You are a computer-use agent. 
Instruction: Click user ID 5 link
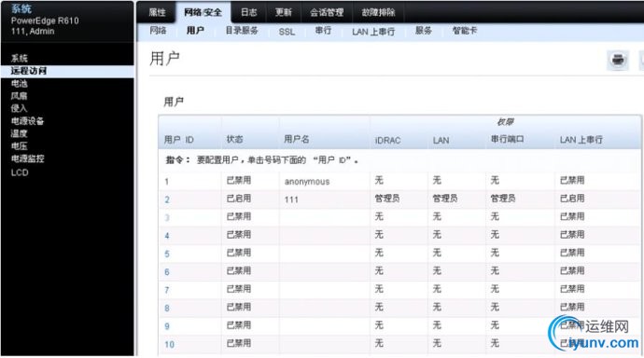point(167,254)
